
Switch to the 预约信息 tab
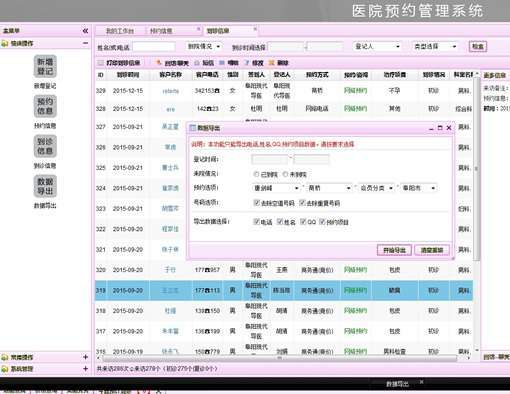pos(161,31)
